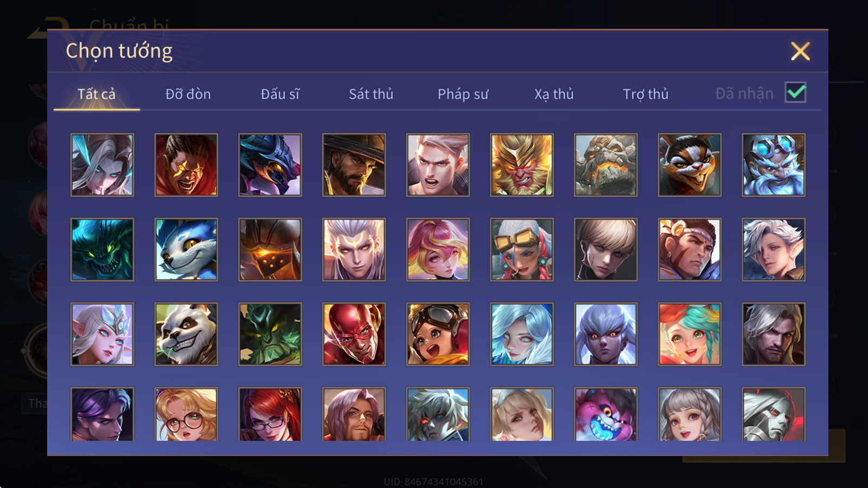Choose the pink grinning cat hero
Screen dimensions: 868x488
click(x=606, y=414)
